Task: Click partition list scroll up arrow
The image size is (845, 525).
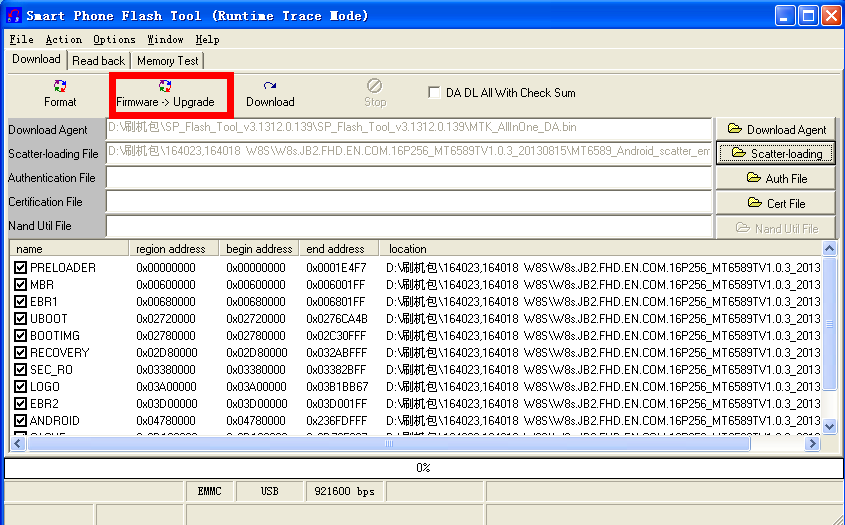Action: click(829, 248)
